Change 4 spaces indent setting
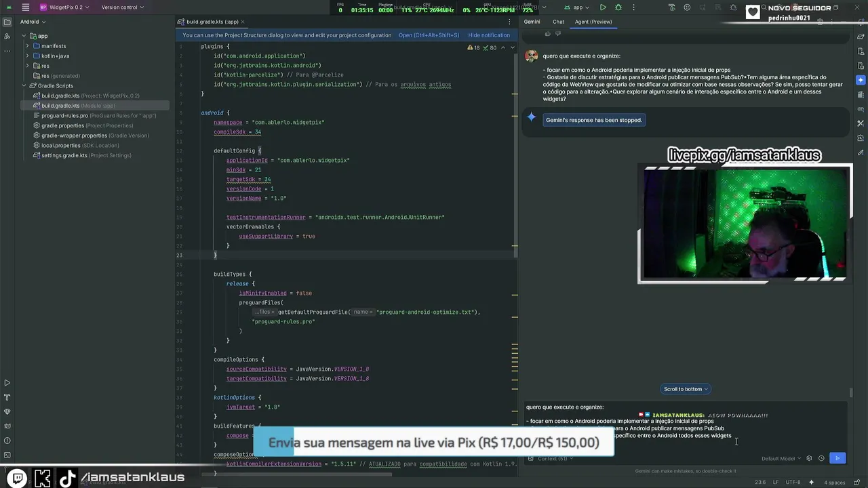 tap(834, 483)
